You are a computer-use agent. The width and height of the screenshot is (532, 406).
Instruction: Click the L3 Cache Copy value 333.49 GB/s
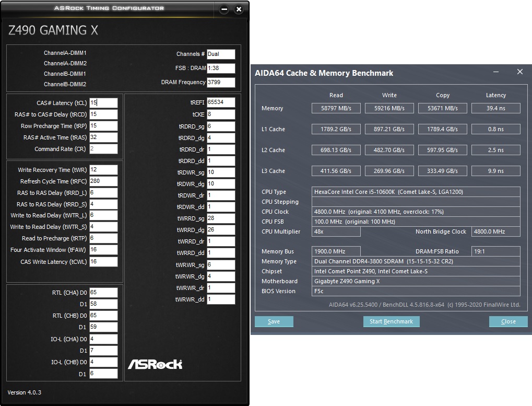[x=442, y=171]
